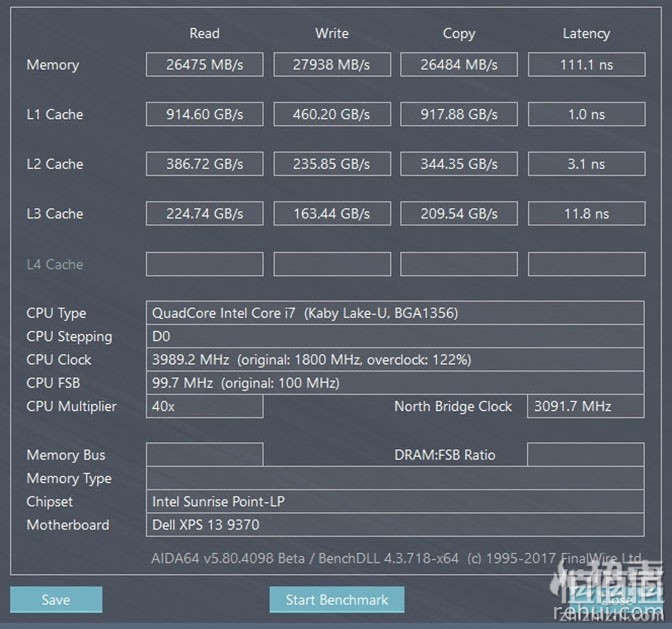
Task: Click the L1 Cache row label
Action: coord(55,114)
